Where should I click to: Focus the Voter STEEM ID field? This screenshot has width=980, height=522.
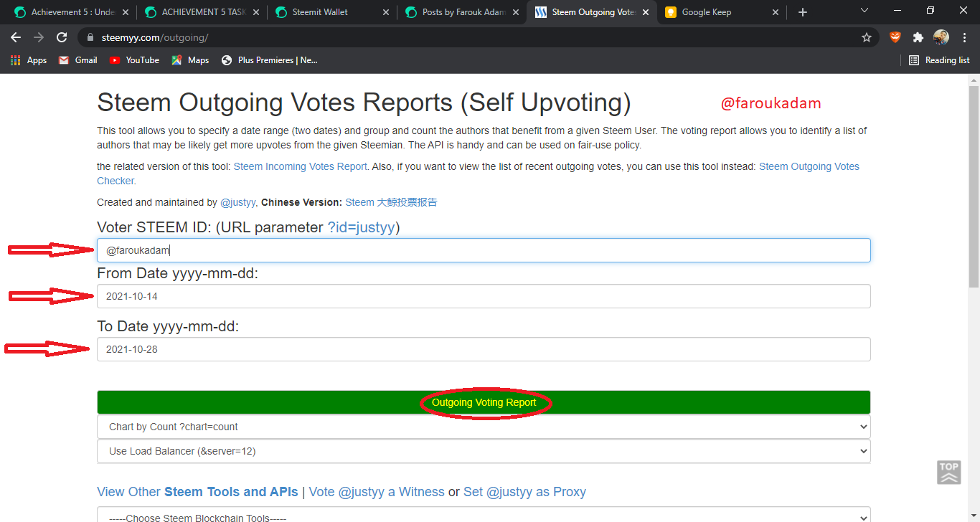click(484, 250)
